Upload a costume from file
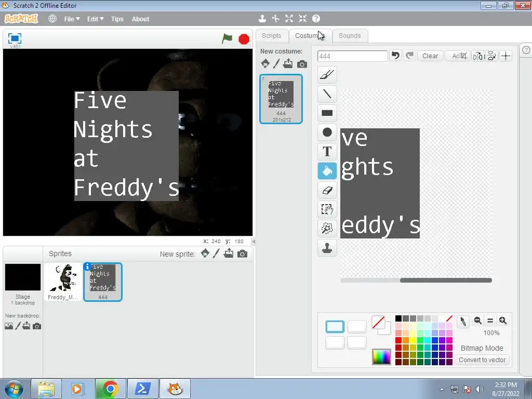The width and height of the screenshot is (532, 399). [288, 63]
